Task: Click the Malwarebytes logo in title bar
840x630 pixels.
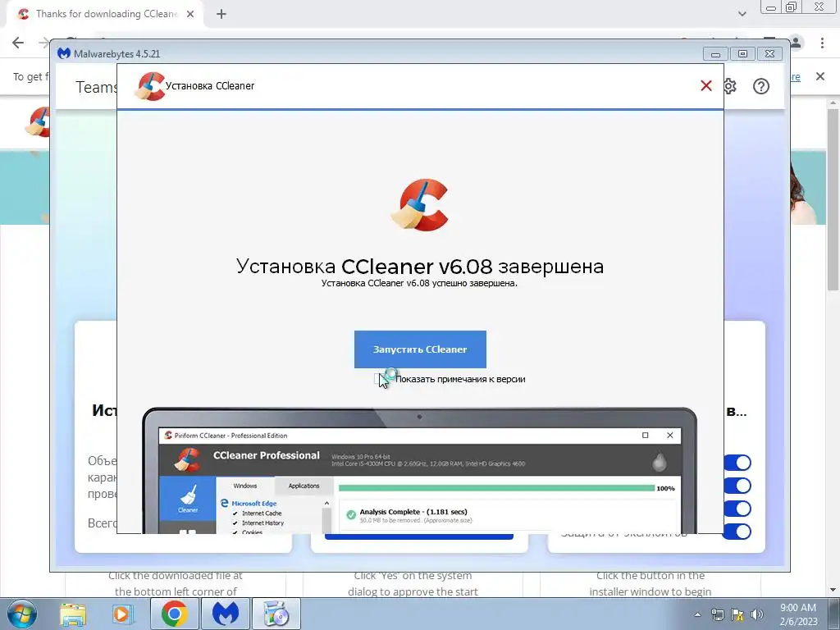Action: (64, 53)
